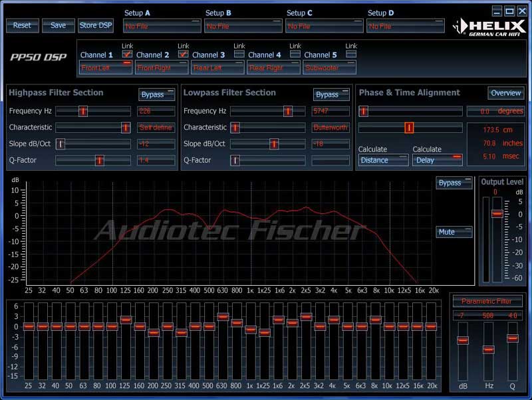
Task: Click the 20k equalizer band fader
Action: [x=431, y=327]
